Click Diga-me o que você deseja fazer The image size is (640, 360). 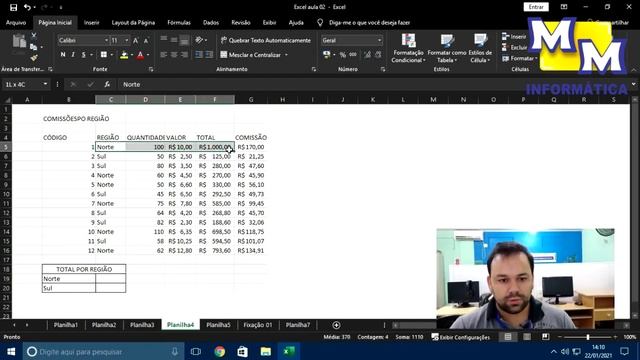369,23
